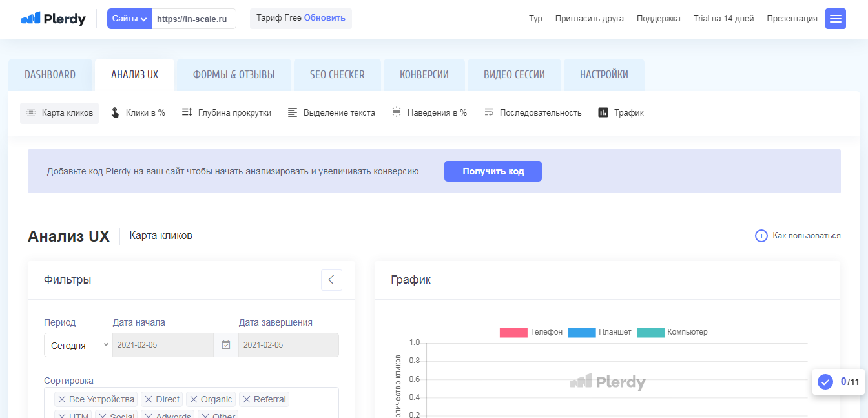
Task: Click the Выделение текста lines icon
Action: 293,112
